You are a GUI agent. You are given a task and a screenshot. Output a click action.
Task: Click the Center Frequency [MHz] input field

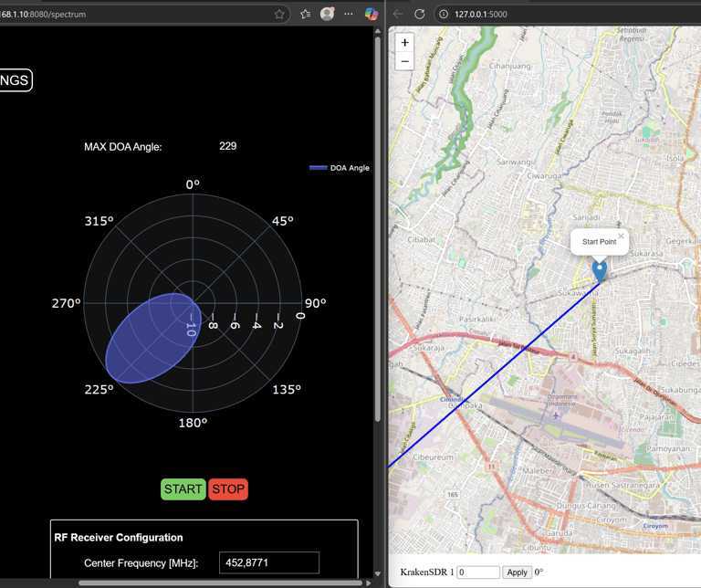269,562
